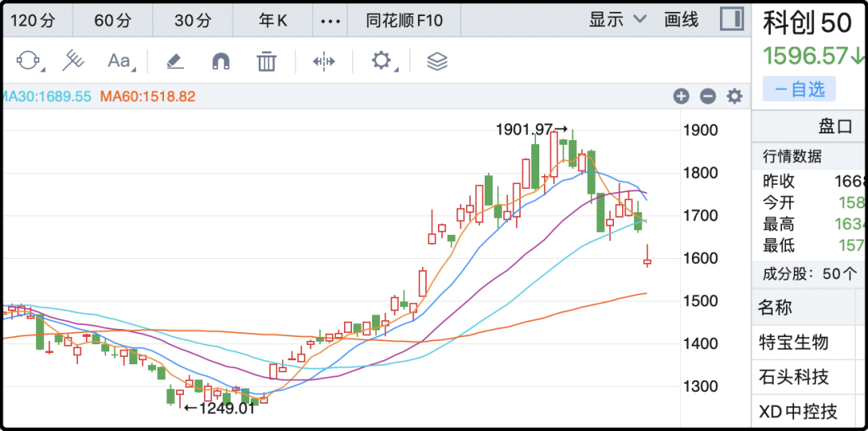The image size is (868, 431).
Task: Click the horizontal range measure tool
Action: (324, 61)
